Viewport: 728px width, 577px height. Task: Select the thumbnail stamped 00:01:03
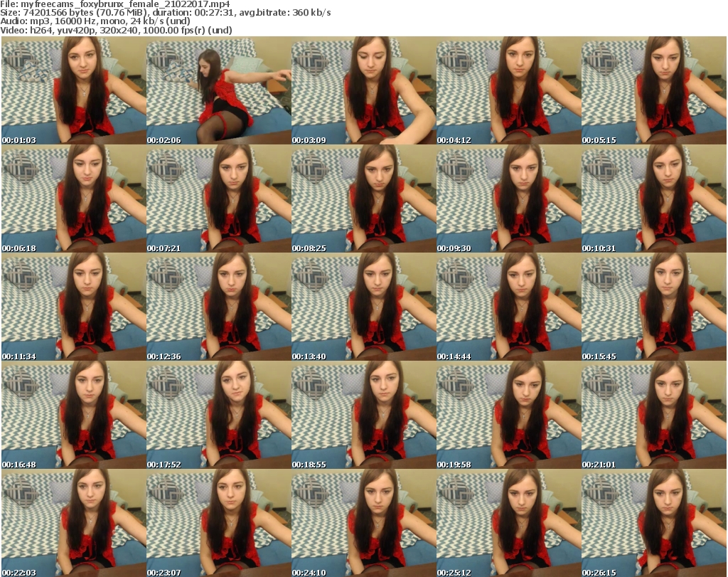click(x=74, y=90)
